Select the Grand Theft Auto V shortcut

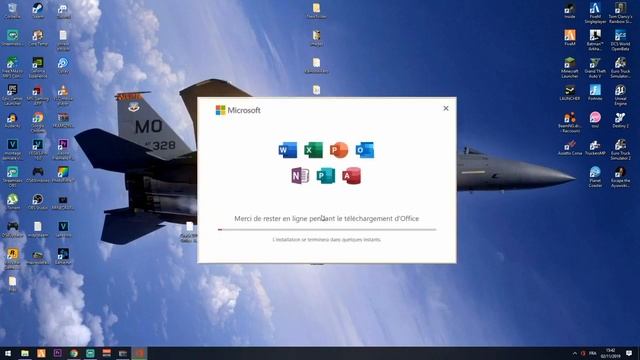[x=595, y=67]
